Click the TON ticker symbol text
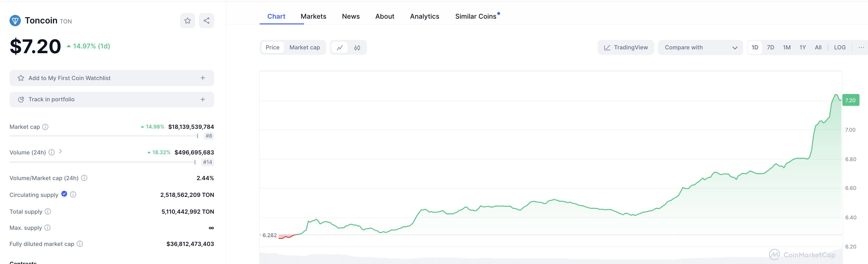This screenshot has height=264, width=868. (66, 22)
